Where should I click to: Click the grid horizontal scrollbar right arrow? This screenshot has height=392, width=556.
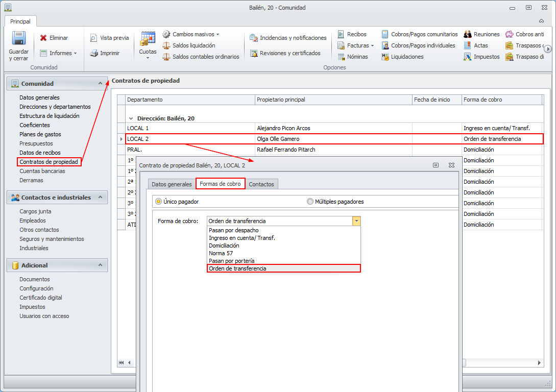(539, 362)
